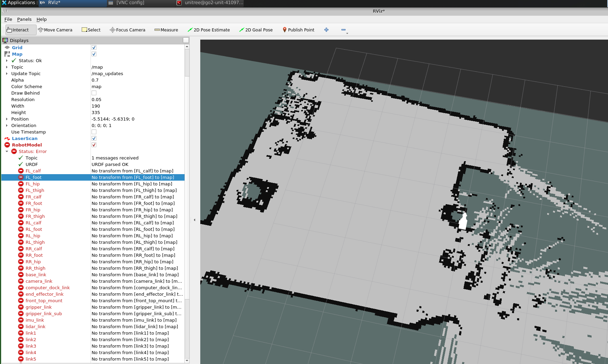Activate the Move Camera tool
This screenshot has height=364, width=608.
(x=55, y=30)
